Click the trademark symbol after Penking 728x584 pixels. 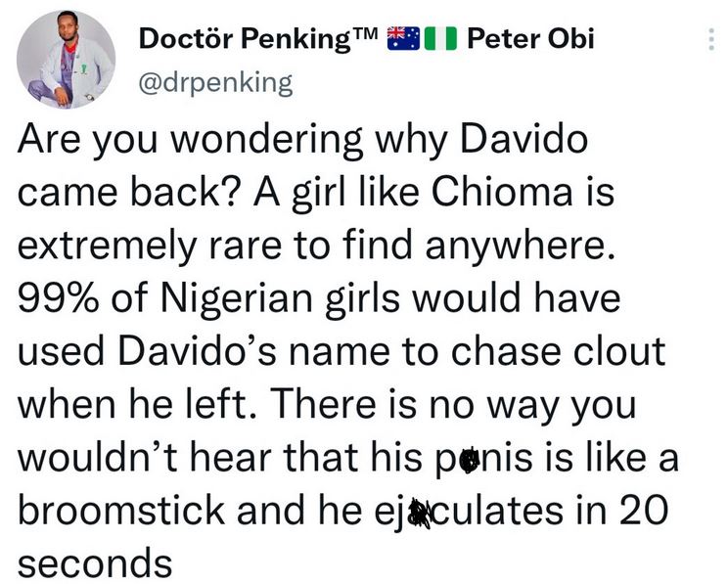365,35
